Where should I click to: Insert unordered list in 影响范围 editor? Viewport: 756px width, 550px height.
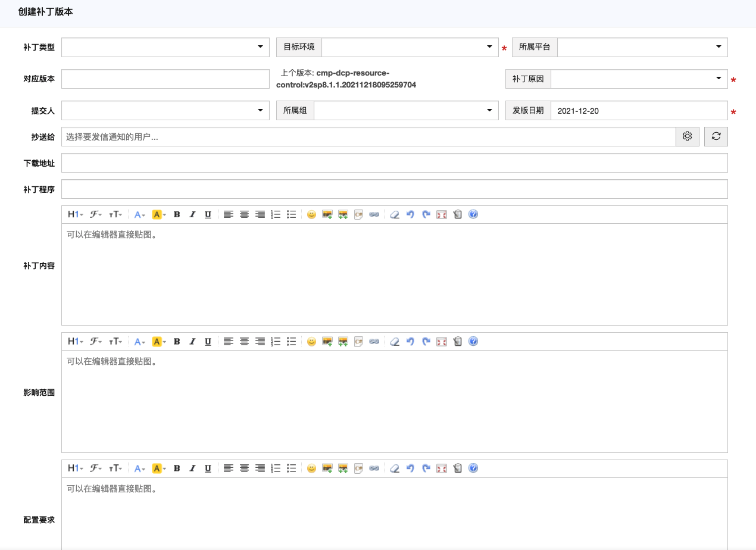pos(292,341)
